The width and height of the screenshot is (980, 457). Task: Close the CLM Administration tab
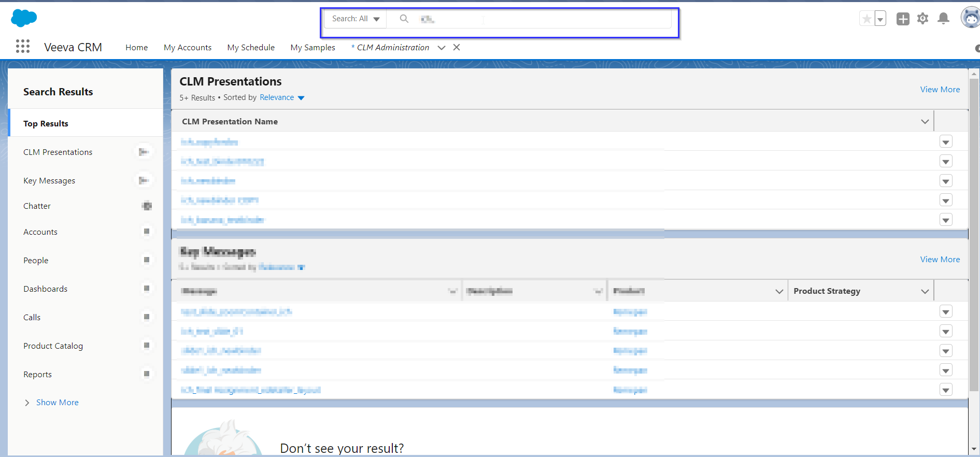pos(457,47)
